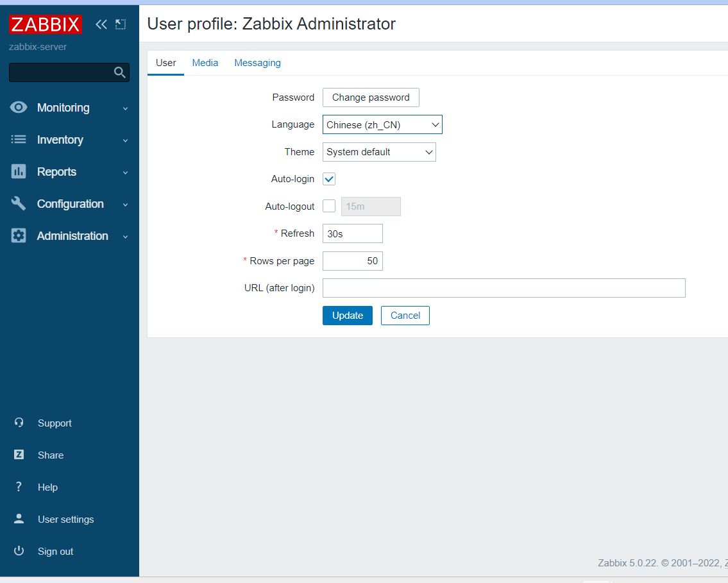Click the hide-sidebar compact view icon
The height and width of the screenshot is (583, 728).
pyautogui.click(x=121, y=24)
